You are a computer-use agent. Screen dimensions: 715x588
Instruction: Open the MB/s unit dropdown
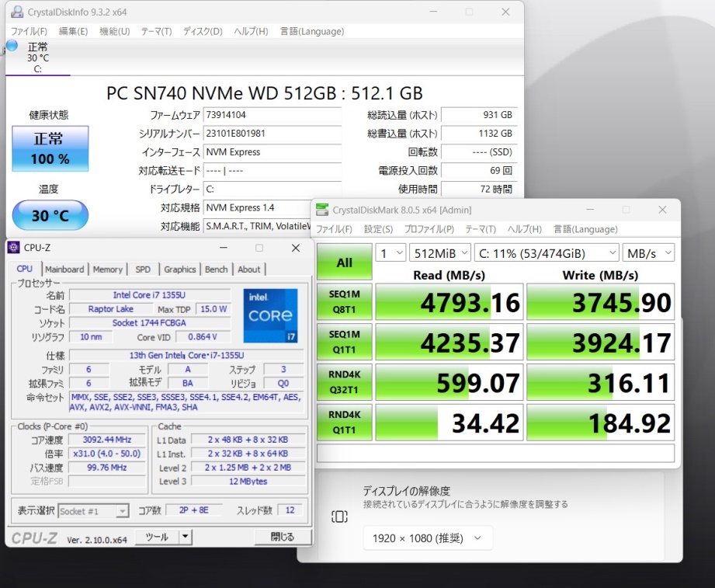coord(648,253)
